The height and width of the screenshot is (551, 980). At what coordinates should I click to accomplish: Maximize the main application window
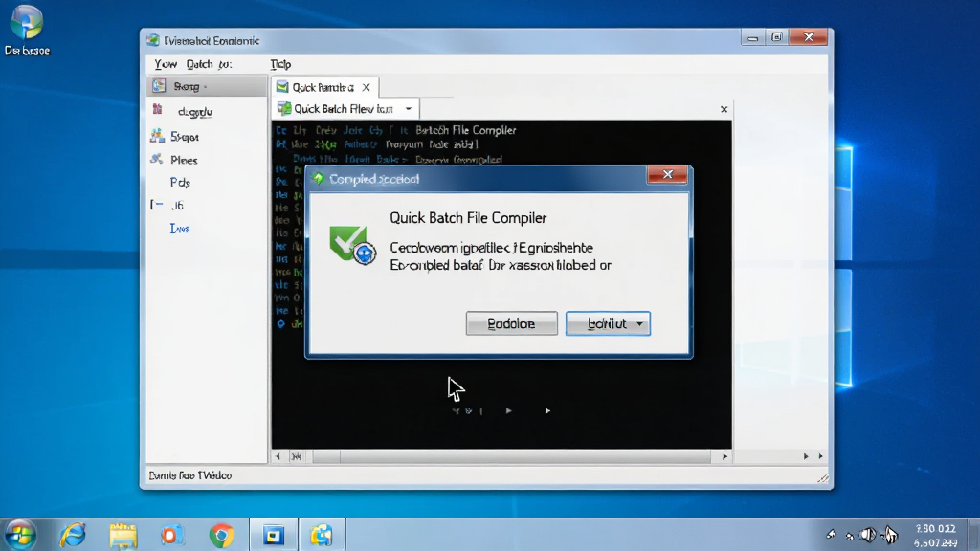tap(776, 37)
